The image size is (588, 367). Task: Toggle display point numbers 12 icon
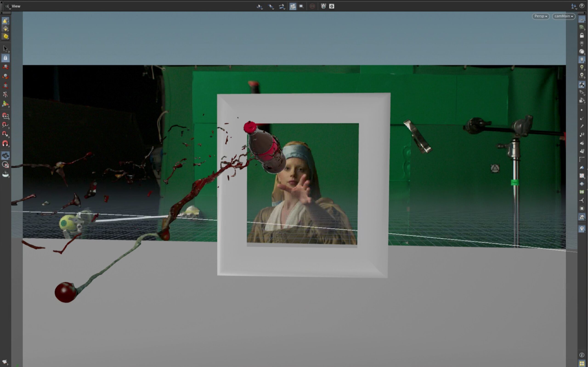[582, 135]
